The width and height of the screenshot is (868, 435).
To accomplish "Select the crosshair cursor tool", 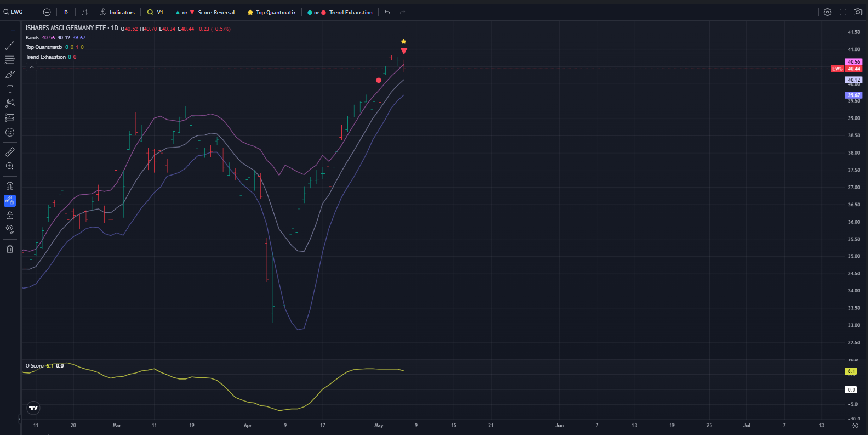I will [x=10, y=31].
